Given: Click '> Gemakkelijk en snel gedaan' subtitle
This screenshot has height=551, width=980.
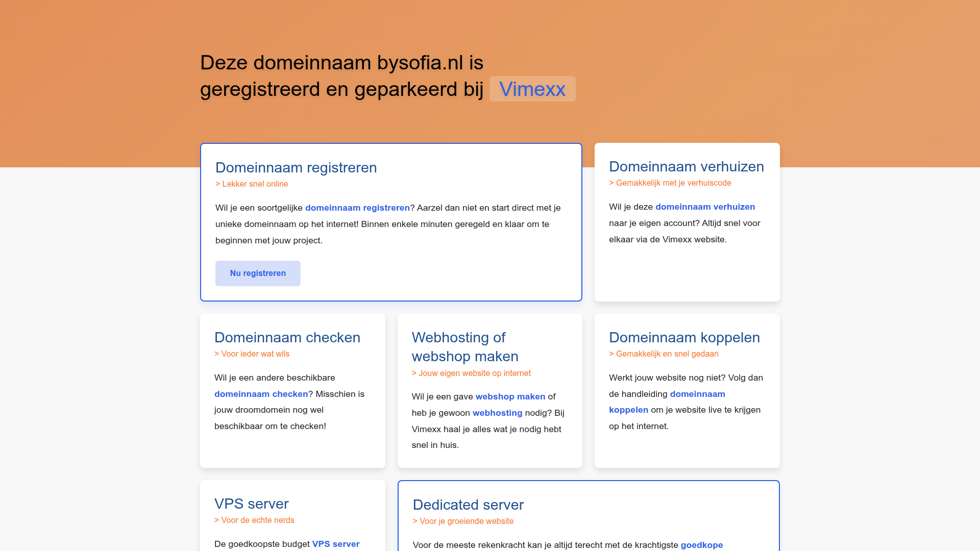Looking at the screenshot, I should coord(664,354).
